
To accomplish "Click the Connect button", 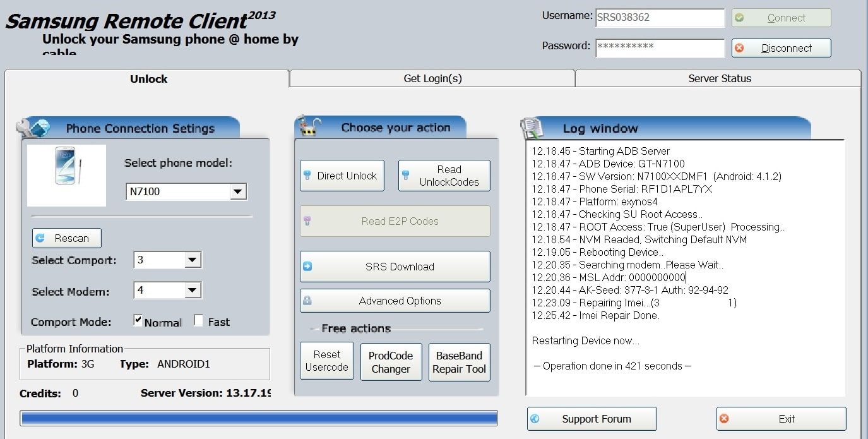I will tap(781, 18).
